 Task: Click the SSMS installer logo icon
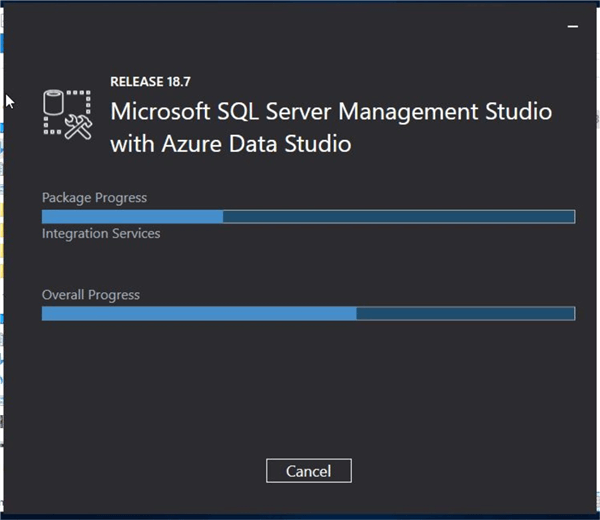(x=67, y=112)
